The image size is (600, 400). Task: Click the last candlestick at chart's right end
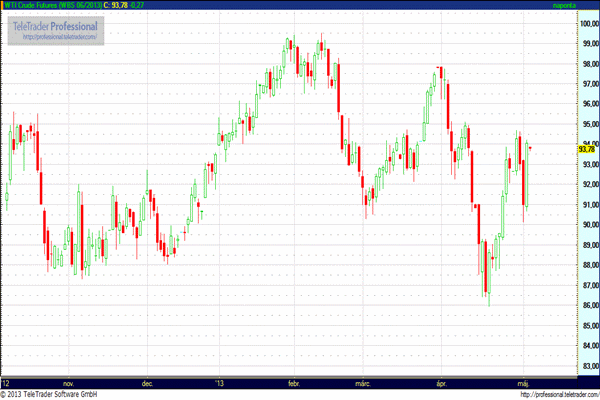pyautogui.click(x=530, y=147)
